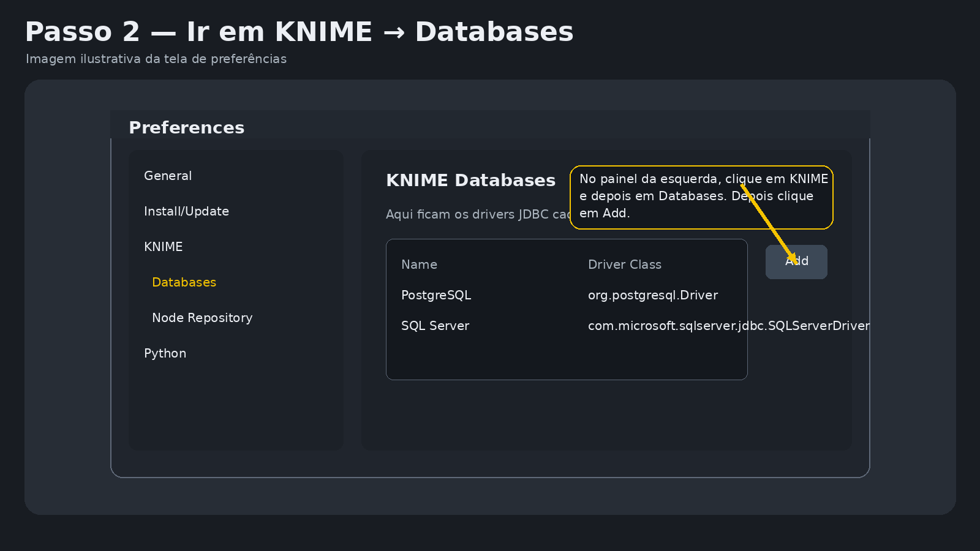Select the highlighted Databases entry
Screen dimensions: 980x551
tap(184, 282)
